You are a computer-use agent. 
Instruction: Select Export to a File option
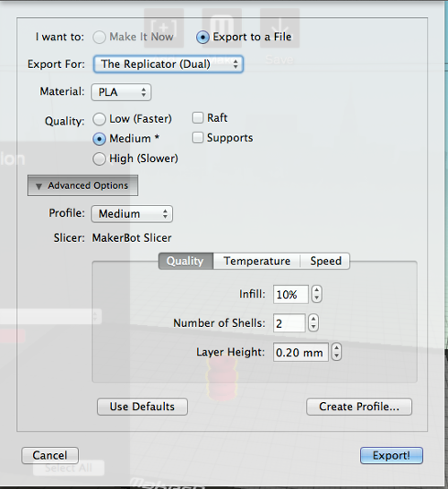[x=202, y=38]
